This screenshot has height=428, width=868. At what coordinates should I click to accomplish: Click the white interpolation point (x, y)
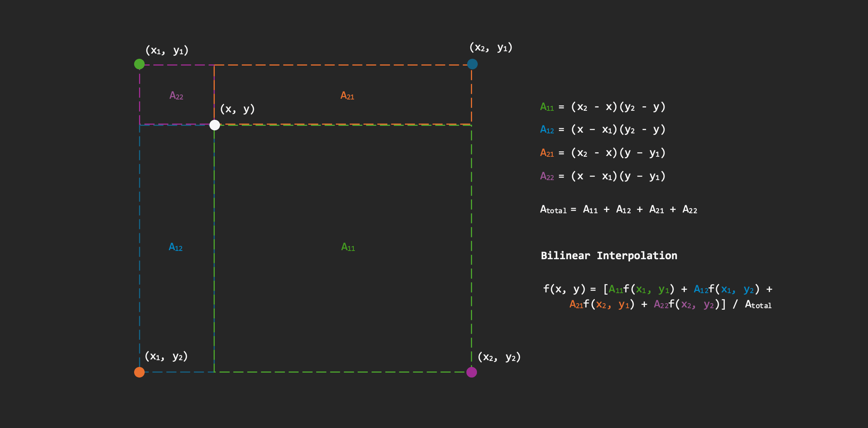[x=215, y=125]
